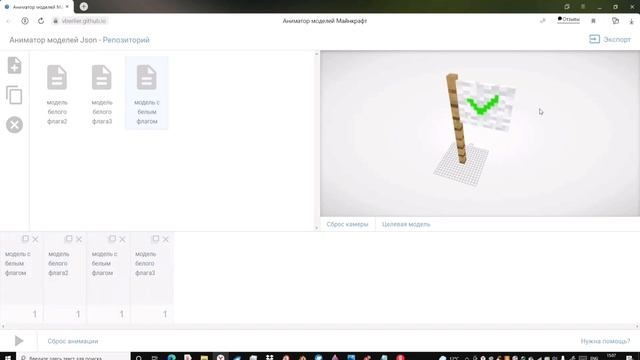Click the browser address bar URL
This screenshot has width=640, height=360.
click(x=84, y=21)
